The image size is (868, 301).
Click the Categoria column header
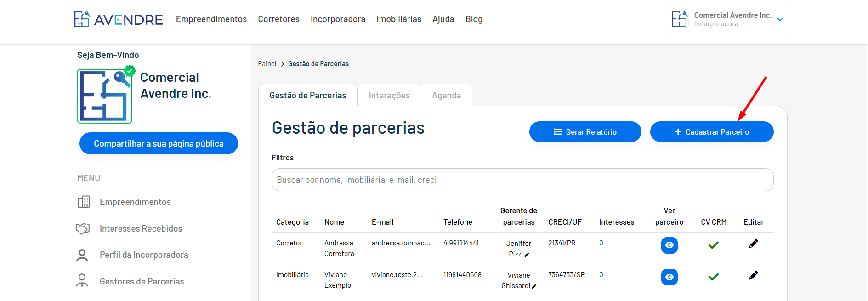pos(292,222)
